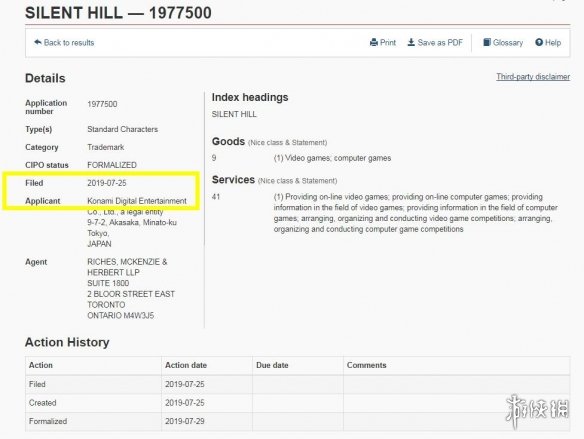
Task: Click the Applicant label
Action: [42, 201]
